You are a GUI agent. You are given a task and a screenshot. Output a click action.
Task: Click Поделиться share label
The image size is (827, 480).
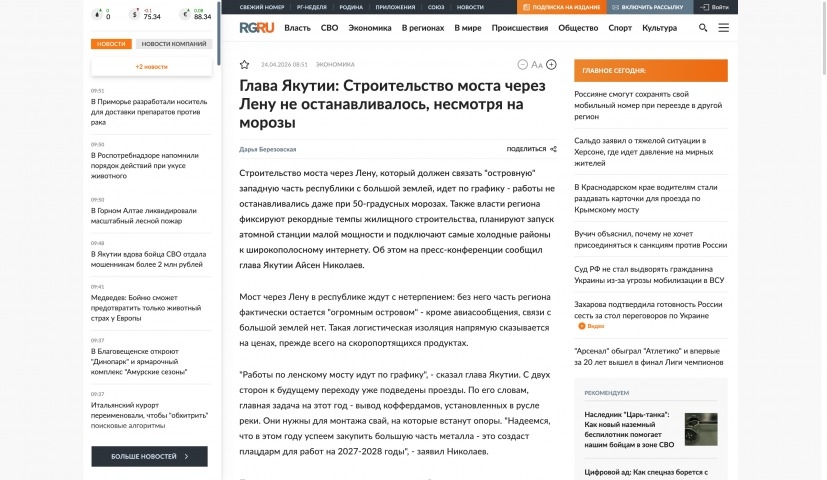(526, 149)
